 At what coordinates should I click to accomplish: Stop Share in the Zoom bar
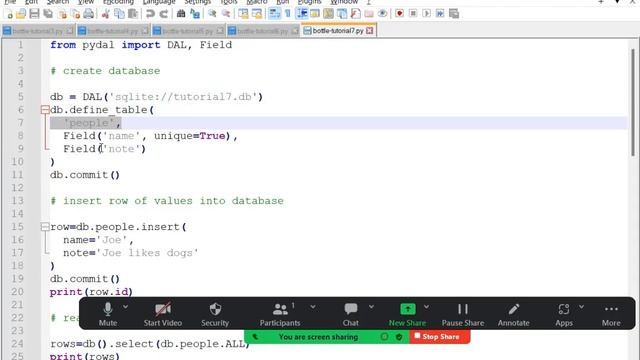tap(440, 337)
